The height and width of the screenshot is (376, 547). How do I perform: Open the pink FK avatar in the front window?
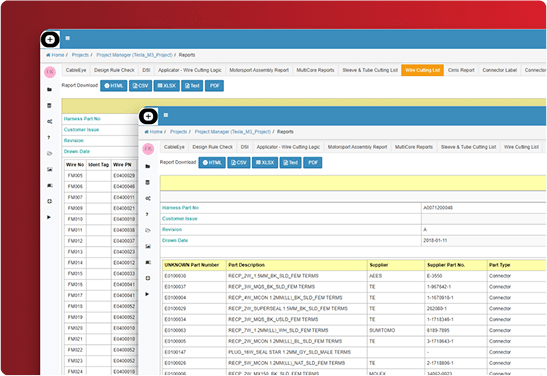point(148,149)
